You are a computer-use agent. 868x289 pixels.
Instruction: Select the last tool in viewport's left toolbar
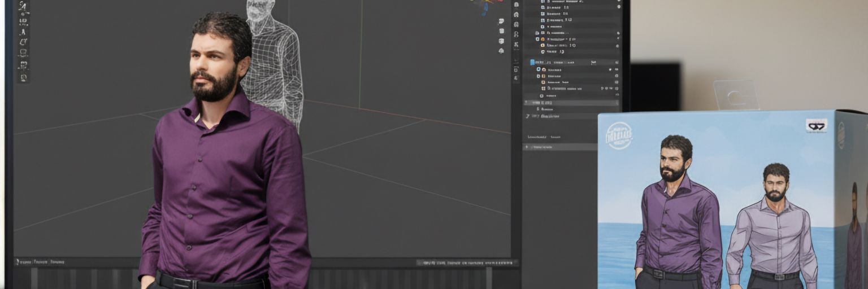tap(23, 77)
